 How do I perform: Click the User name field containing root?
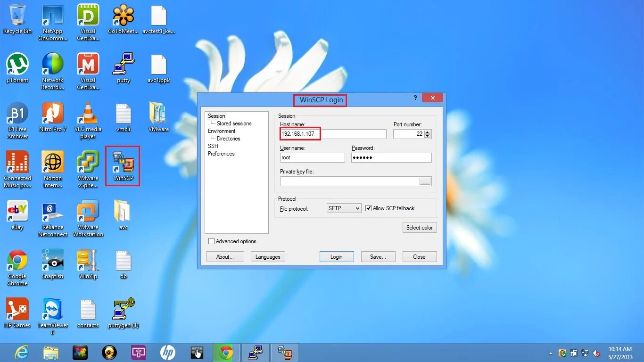pos(312,157)
